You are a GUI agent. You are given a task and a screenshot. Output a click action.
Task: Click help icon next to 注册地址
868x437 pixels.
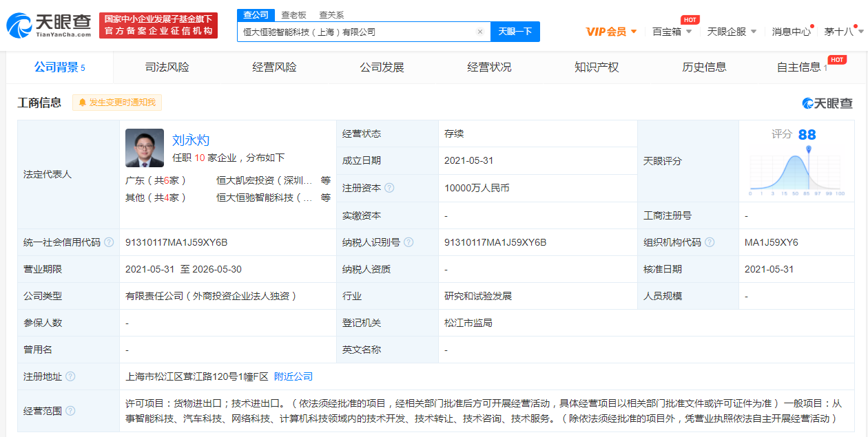click(70, 376)
